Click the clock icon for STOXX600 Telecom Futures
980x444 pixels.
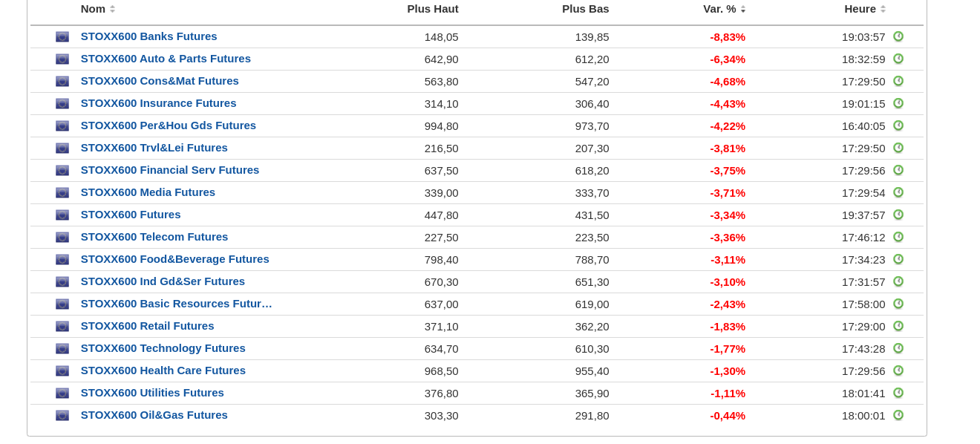pyautogui.click(x=898, y=237)
